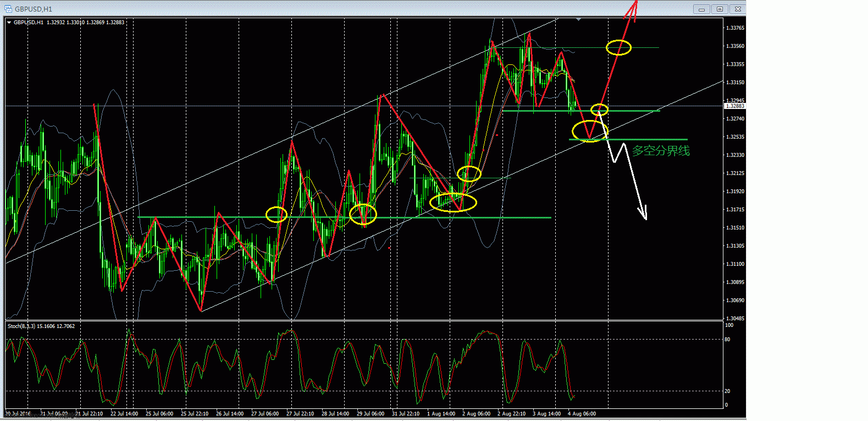This screenshot has width=868, height=421.
Task: Expand the triangle beside GBPUSD,H1 chart label
Action: 9,23
